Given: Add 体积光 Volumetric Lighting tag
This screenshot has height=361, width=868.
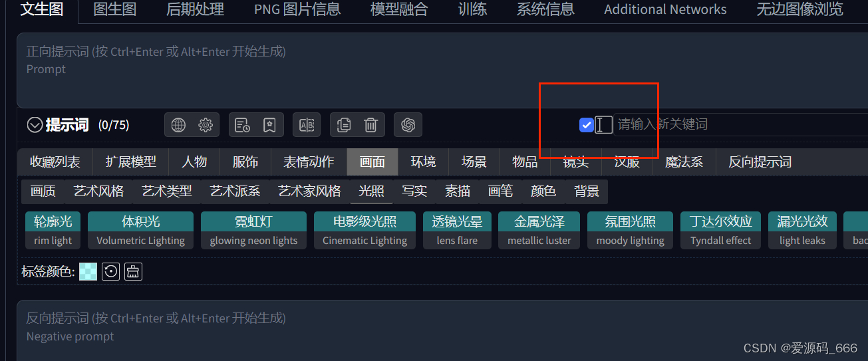Looking at the screenshot, I should click(140, 231).
